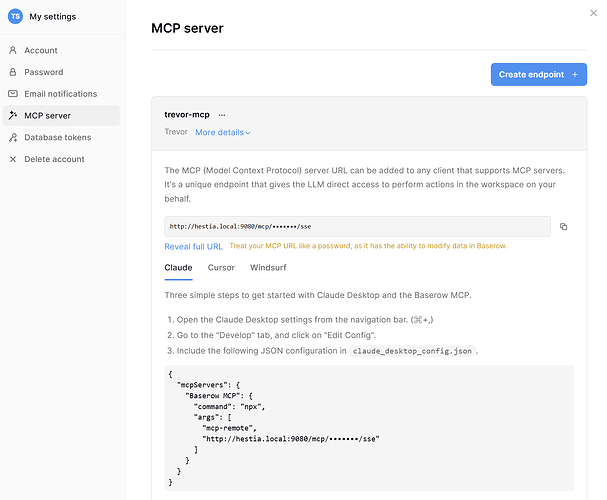607x500 pixels.
Task: Click the plus icon in Create endpoint
Action: click(575, 74)
